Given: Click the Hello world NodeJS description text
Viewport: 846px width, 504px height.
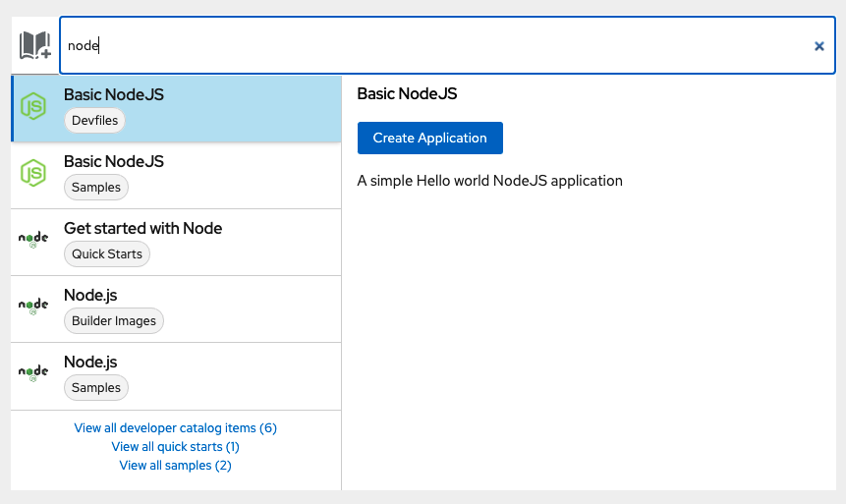Looking at the screenshot, I should (490, 181).
